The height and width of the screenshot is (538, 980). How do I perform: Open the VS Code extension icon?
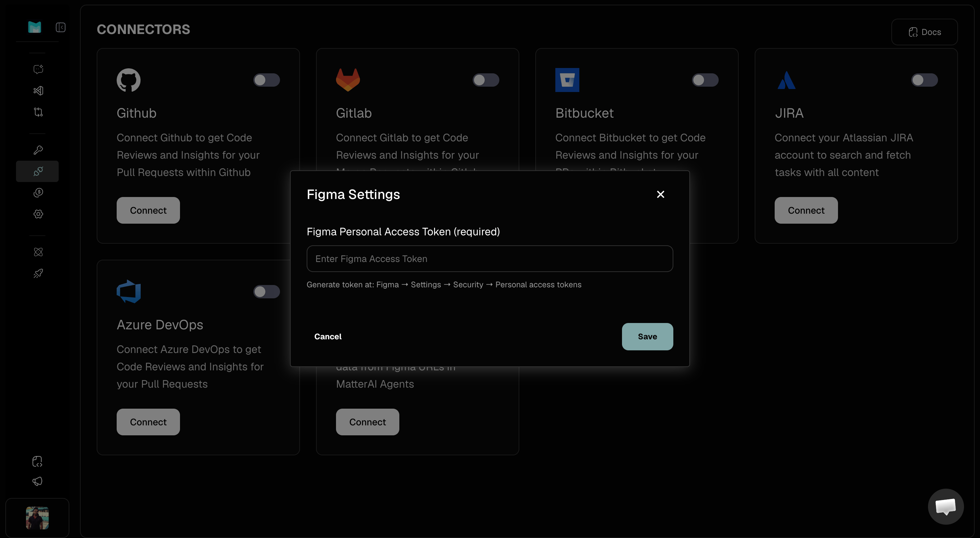point(38,91)
